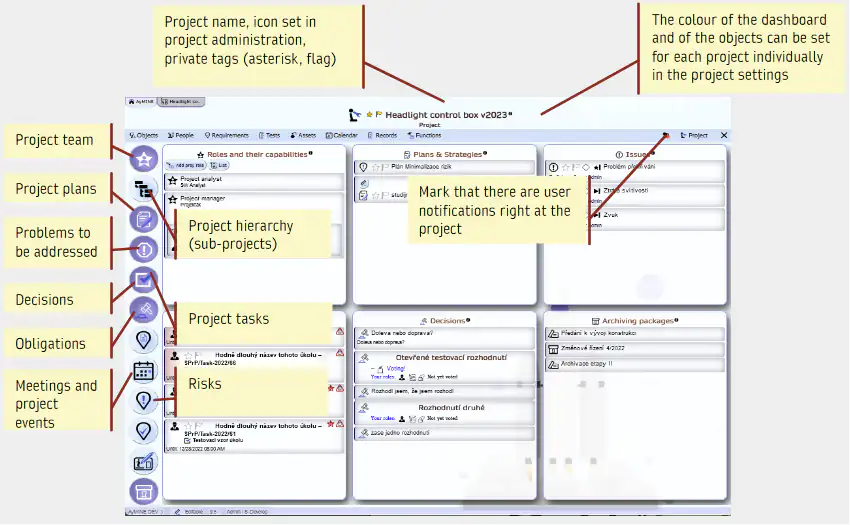Viewport: 850px width, 525px height.
Task: Open the Functions menu
Action: pos(424,136)
